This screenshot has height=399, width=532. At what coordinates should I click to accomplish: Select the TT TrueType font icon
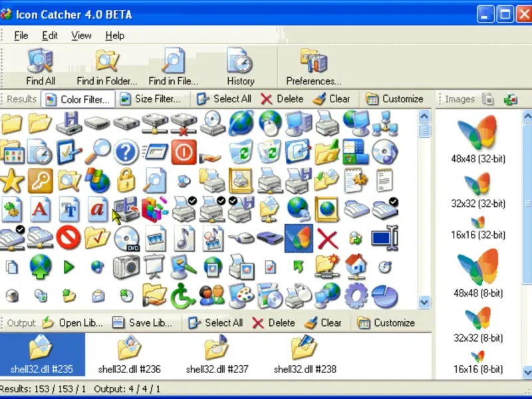pos(69,209)
